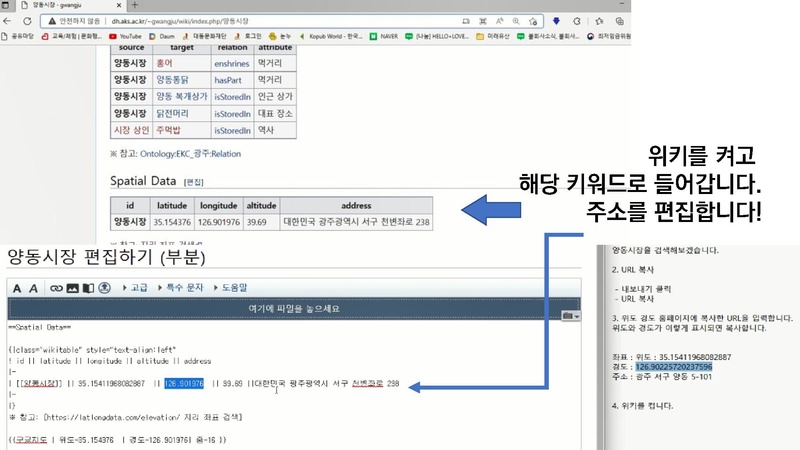Viewport: 800px width, 450px height.
Task: Insert a link with the chain icon
Action: coord(56,288)
